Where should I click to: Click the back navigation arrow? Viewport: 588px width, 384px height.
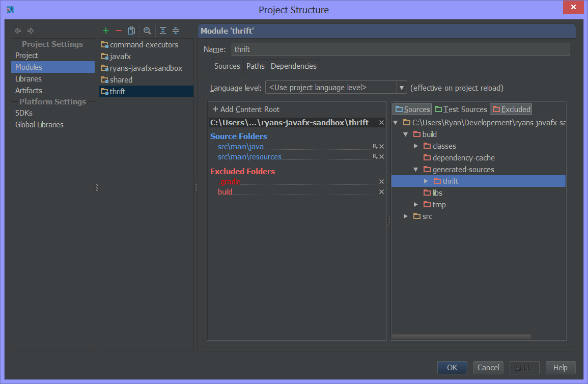[x=18, y=31]
